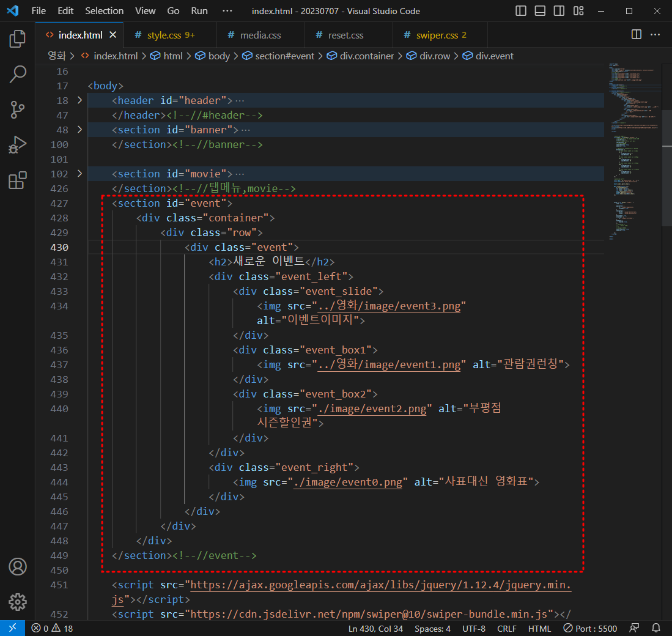Select 영화 folder breadcrumb
The image size is (672, 636).
tap(57, 56)
